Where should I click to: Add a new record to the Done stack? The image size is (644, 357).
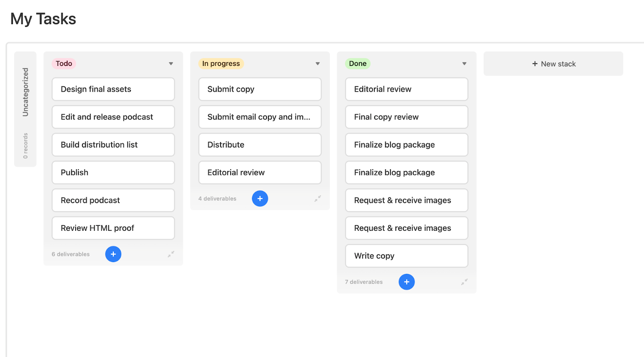pyautogui.click(x=407, y=282)
